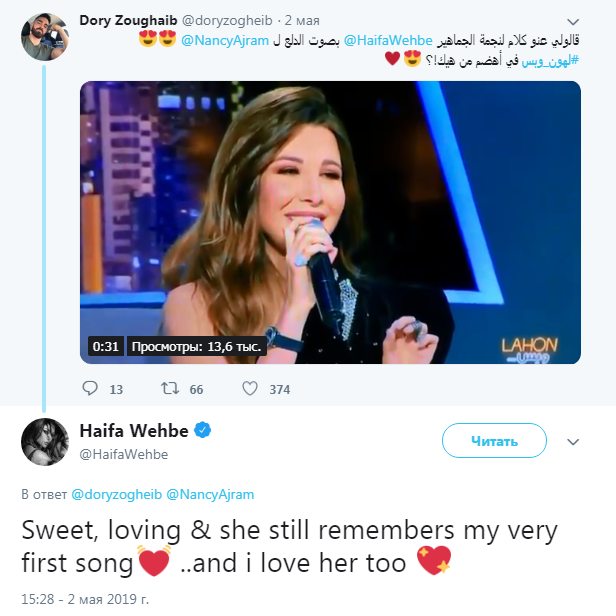Click Haifa Wehbe's verified badge
616x616 pixels.
pyautogui.click(x=203, y=431)
